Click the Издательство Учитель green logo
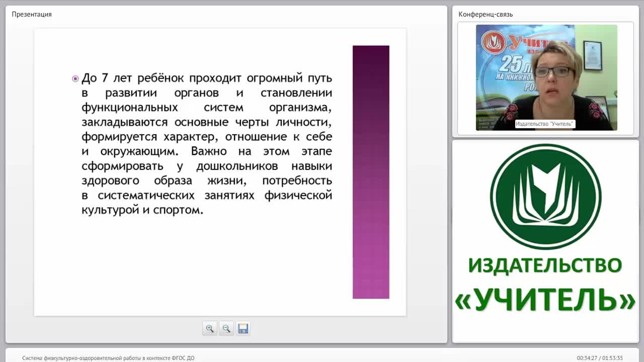This screenshot has height=362, width=644. (x=546, y=197)
